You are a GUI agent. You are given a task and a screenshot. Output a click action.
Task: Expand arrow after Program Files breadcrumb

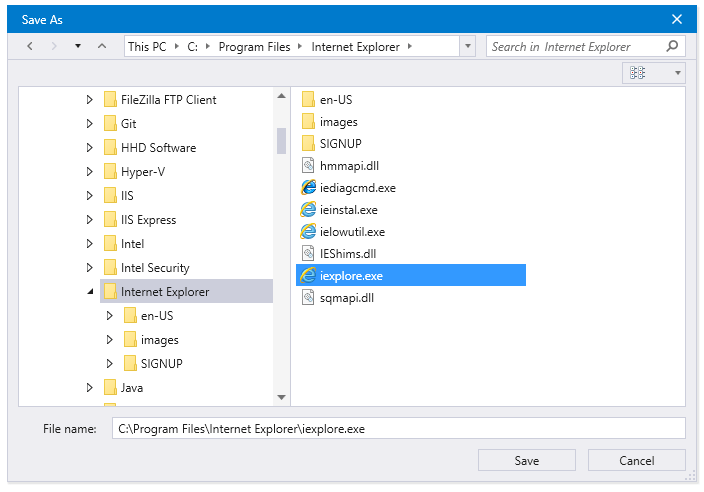[x=300, y=46]
